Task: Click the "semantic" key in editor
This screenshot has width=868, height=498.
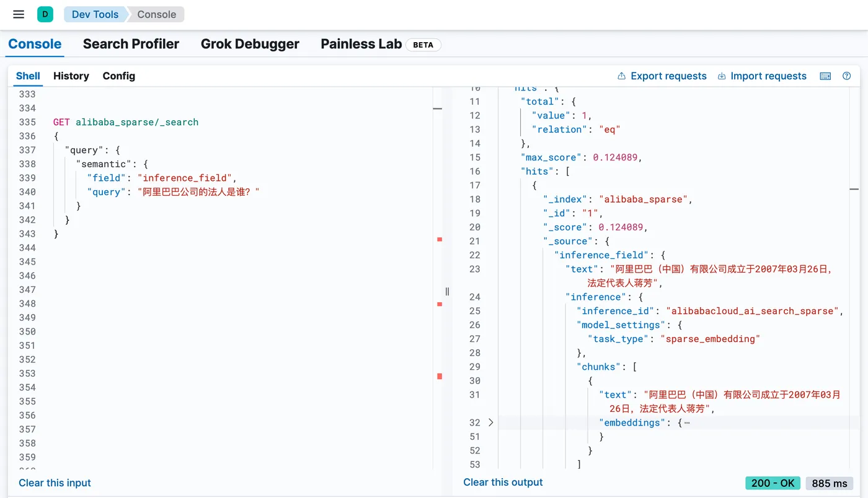Action: tap(104, 164)
